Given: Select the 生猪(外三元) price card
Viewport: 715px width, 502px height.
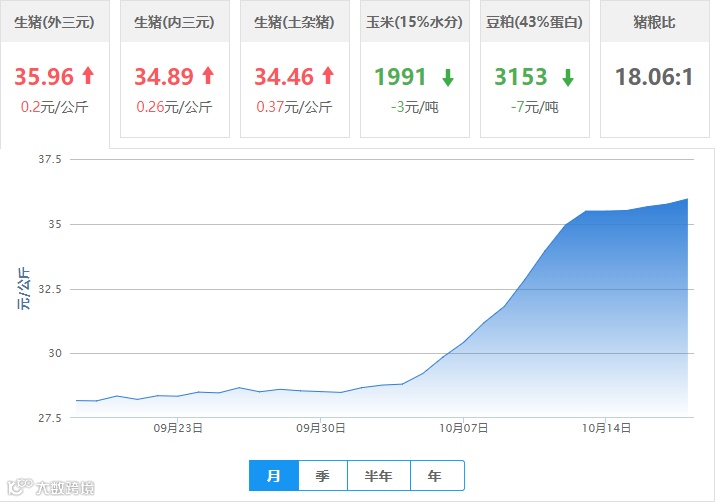Looking at the screenshot, I should (x=55, y=74).
